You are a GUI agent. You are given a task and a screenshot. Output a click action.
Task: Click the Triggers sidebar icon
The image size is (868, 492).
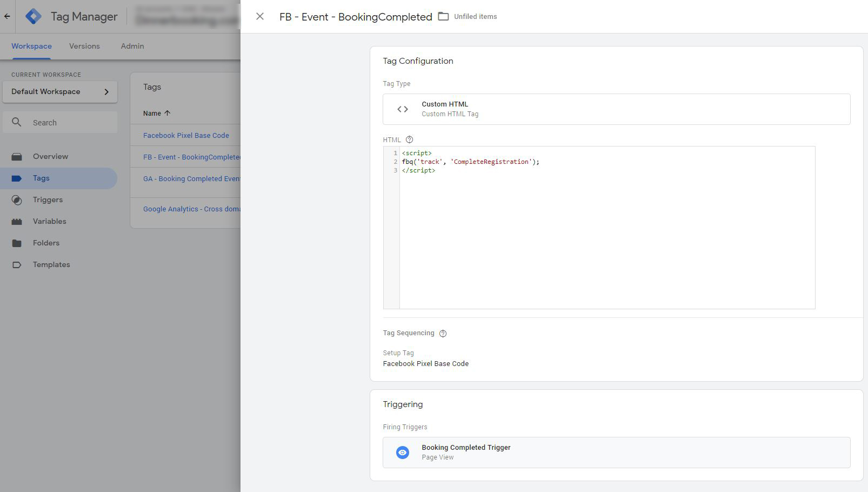(17, 200)
